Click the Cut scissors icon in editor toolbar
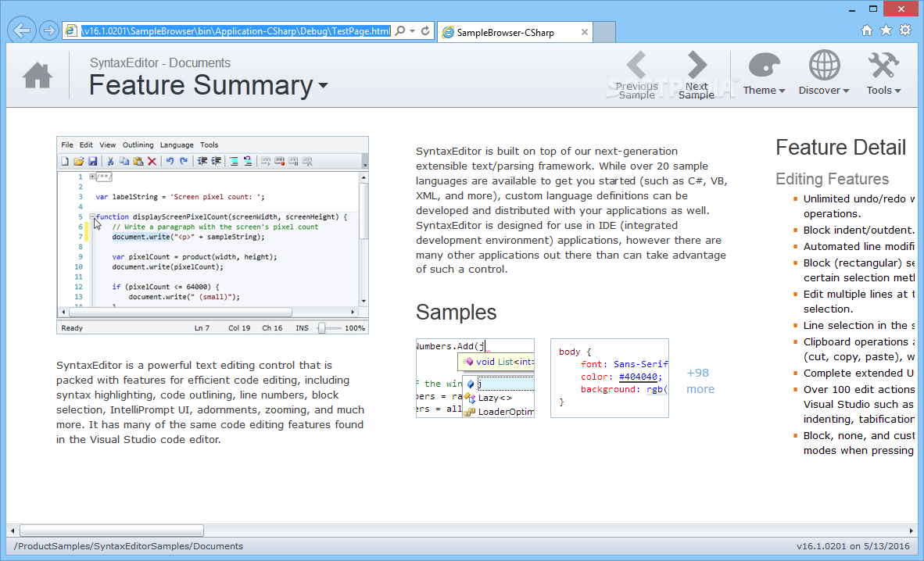The image size is (924, 561). pyautogui.click(x=110, y=162)
